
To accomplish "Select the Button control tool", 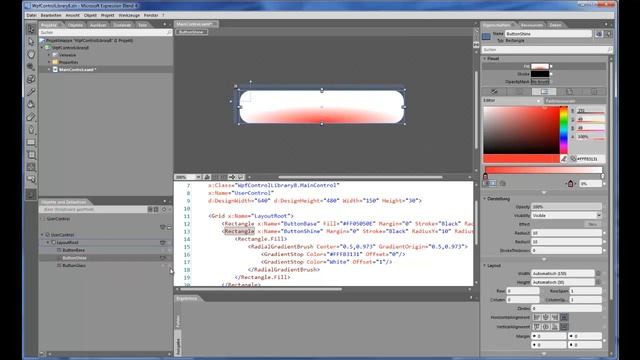I will tap(31, 179).
